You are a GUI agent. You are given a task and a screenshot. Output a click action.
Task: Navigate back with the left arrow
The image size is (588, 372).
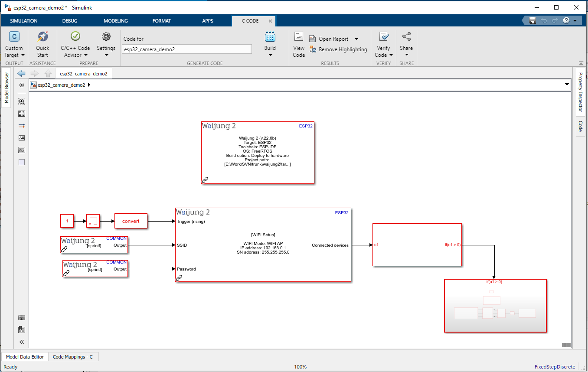(21, 74)
